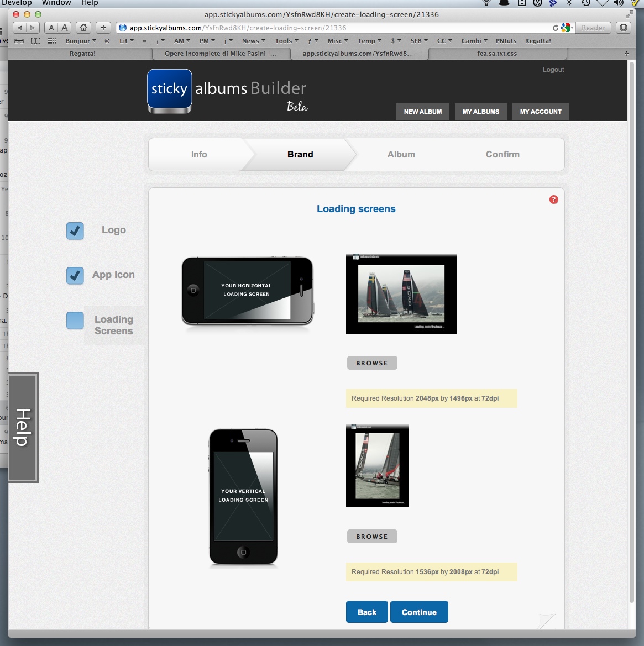Expand the News bookmarks dropdown
The width and height of the screenshot is (644, 646).
coord(253,41)
